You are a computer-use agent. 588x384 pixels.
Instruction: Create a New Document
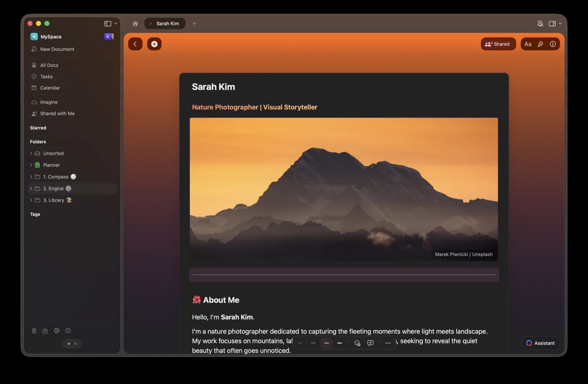tap(57, 49)
